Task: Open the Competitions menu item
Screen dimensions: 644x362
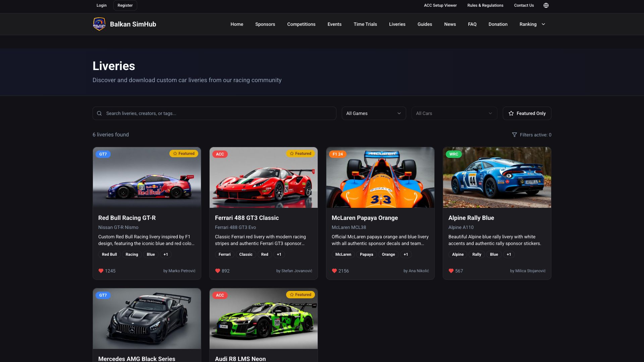Action: 301,24
